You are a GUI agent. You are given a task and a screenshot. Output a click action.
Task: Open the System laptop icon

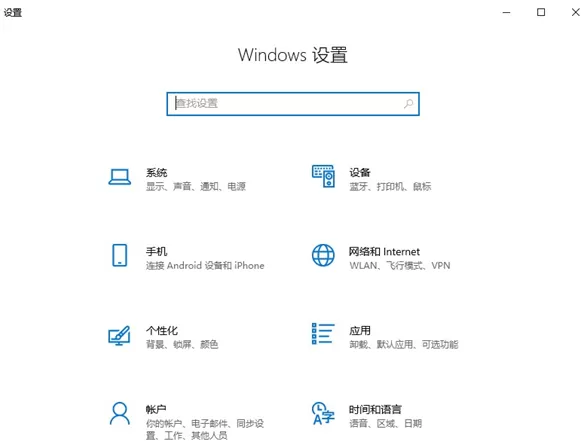click(x=120, y=177)
